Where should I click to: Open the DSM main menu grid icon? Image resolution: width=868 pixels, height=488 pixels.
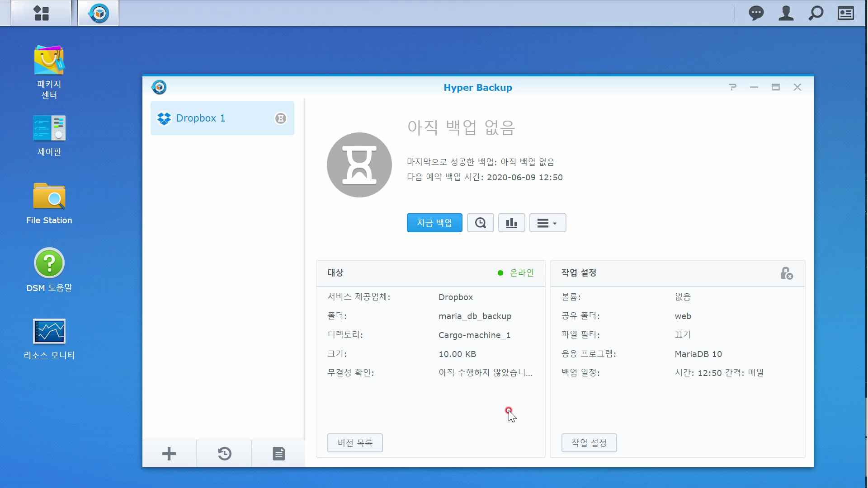tap(41, 13)
